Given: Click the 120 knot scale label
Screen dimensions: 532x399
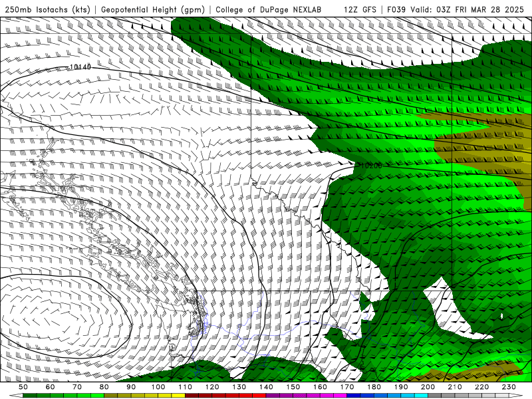Looking at the screenshot, I should tap(212, 387).
